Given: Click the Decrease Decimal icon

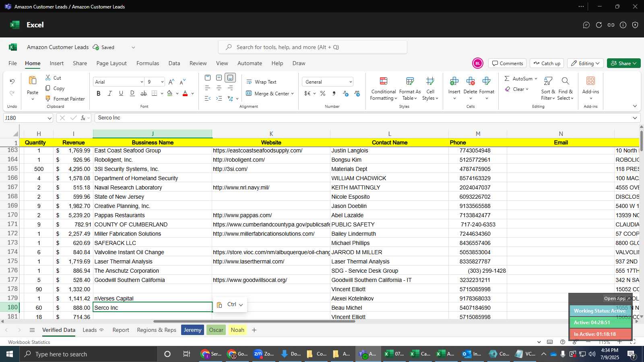Looking at the screenshot, I should (357, 93).
